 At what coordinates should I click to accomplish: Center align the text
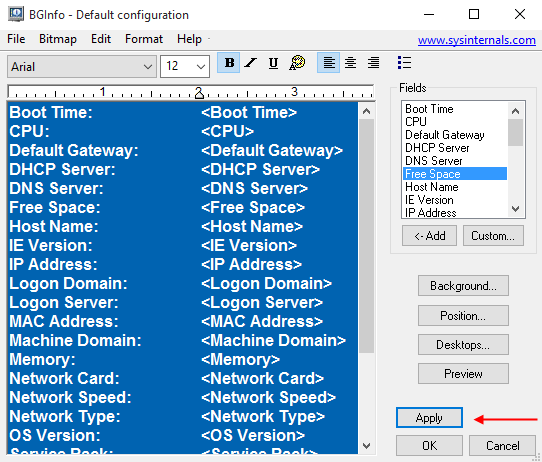(351, 63)
